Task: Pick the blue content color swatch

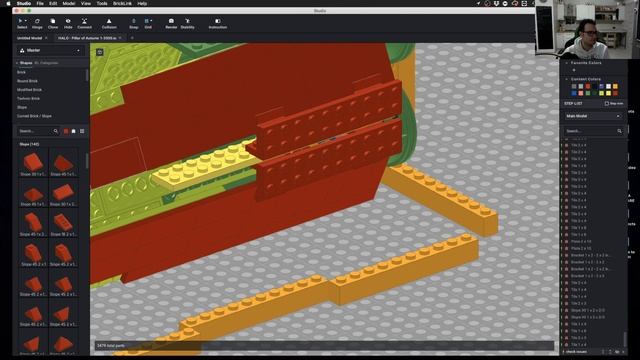Action: [x=574, y=93]
